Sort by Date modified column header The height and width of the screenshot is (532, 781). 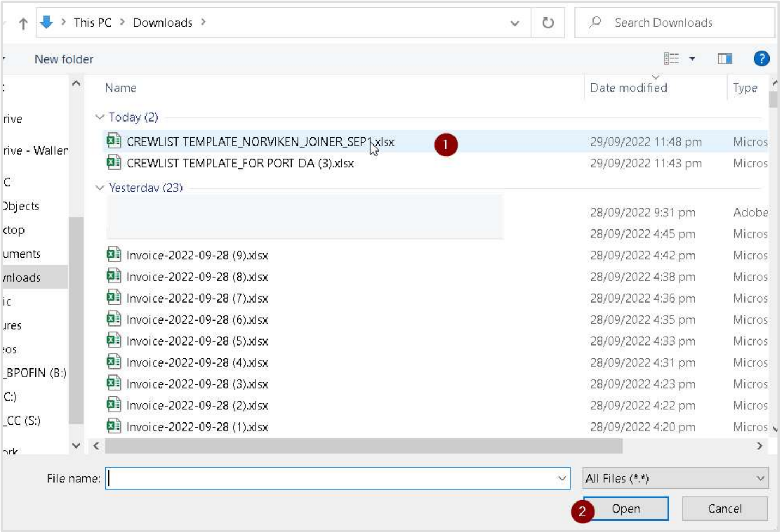628,88
